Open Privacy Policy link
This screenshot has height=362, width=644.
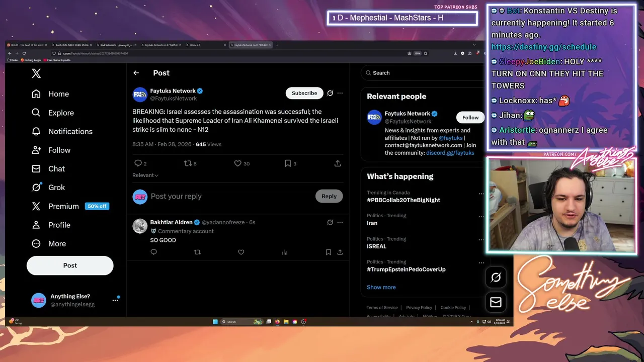[419, 308]
